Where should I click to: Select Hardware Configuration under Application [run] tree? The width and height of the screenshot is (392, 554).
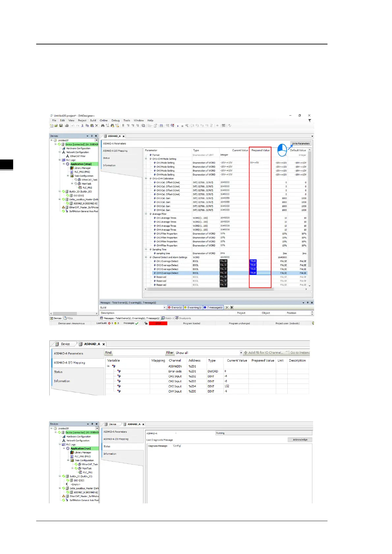pos(79,437)
